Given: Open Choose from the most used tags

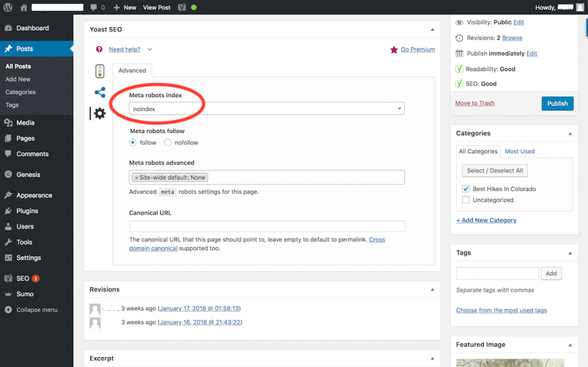Looking at the screenshot, I should [x=501, y=310].
